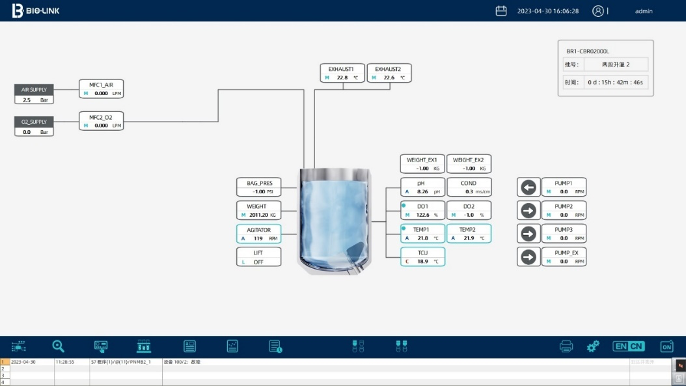The image size is (686, 386).
Task: Select the first dual-vessel view icon
Action: point(358,346)
